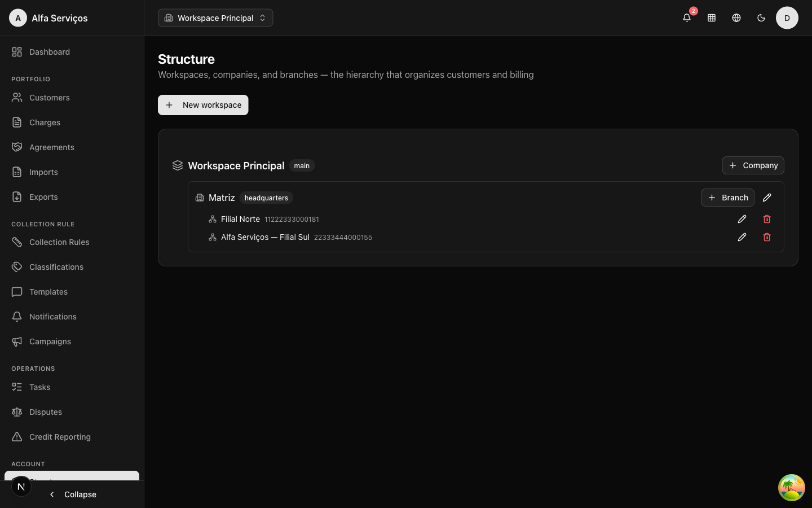Click the CNPJ 22333444000155 text
The image size is (812, 508).
[343, 238]
